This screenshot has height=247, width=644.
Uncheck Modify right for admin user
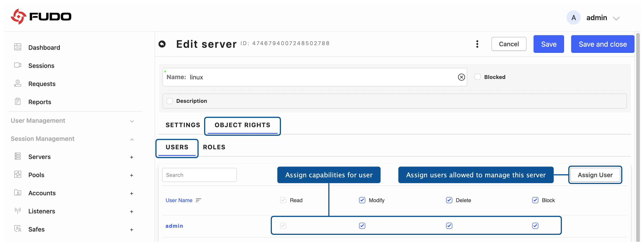pyautogui.click(x=362, y=226)
